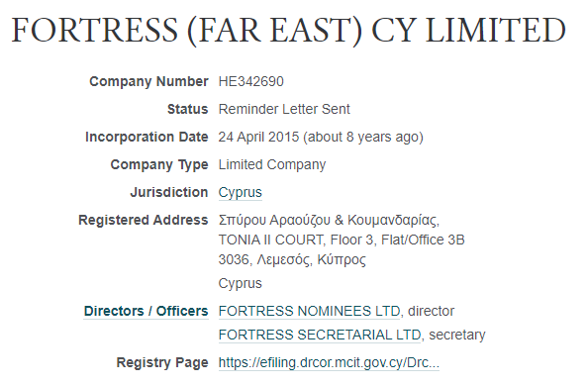Follow the efiling.drcor.mcit.gov.cy registry page URL
Viewport: 588px width, 386px height.
pyautogui.click(x=329, y=363)
